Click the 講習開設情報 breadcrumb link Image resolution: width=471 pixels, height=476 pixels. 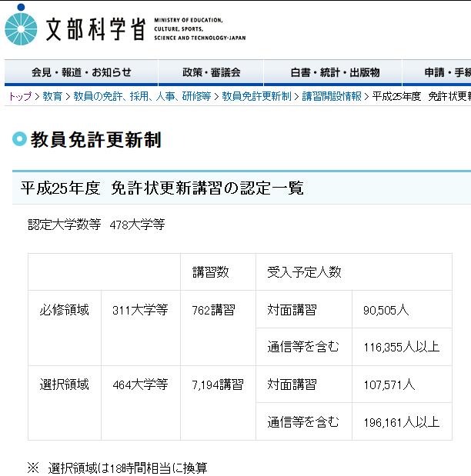331,96
